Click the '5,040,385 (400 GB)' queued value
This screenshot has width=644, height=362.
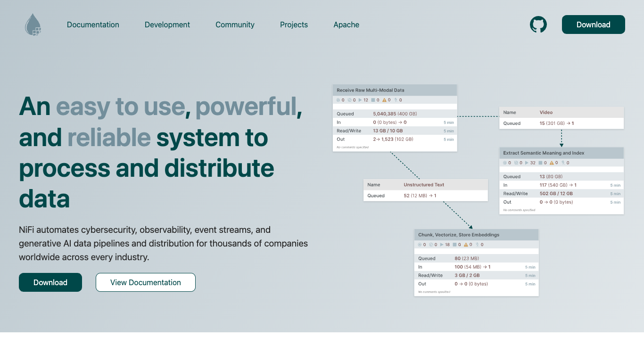tap(395, 114)
